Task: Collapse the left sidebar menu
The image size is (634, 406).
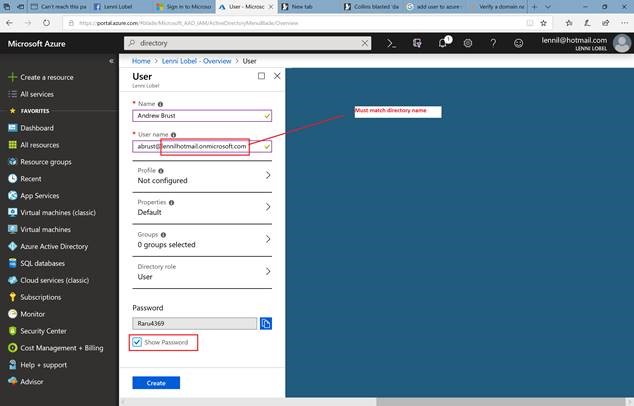Action: 111,61
